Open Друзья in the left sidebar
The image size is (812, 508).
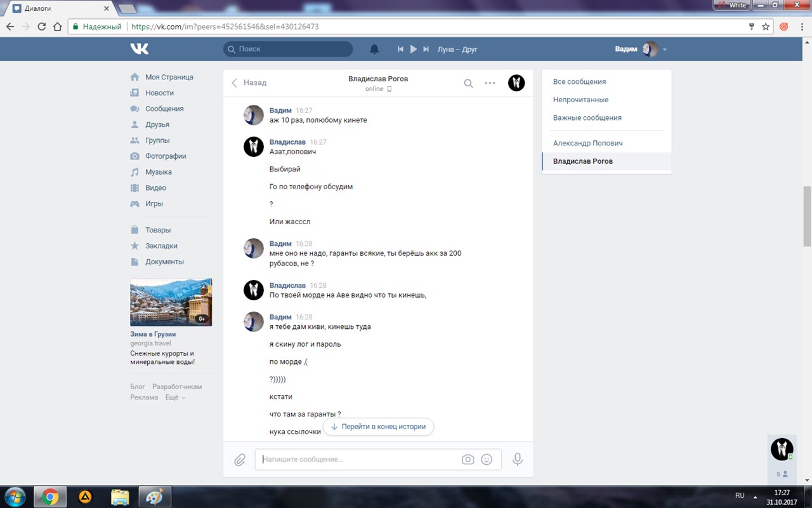(x=157, y=124)
